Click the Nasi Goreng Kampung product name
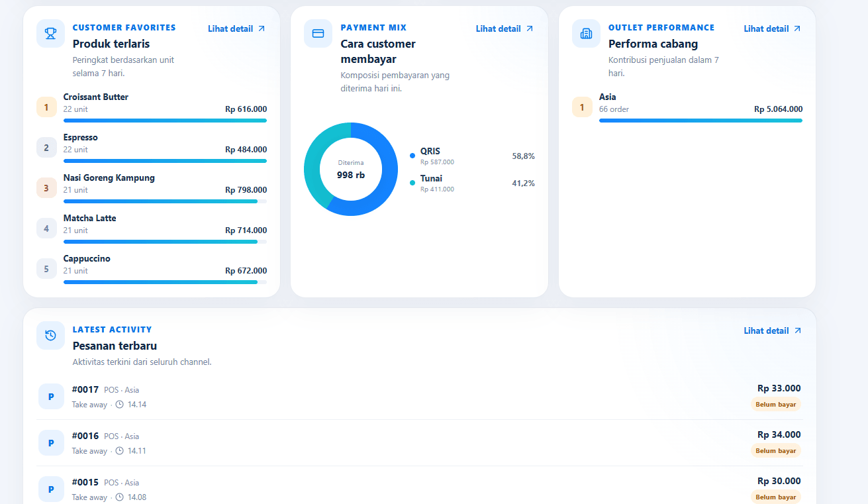 [109, 178]
